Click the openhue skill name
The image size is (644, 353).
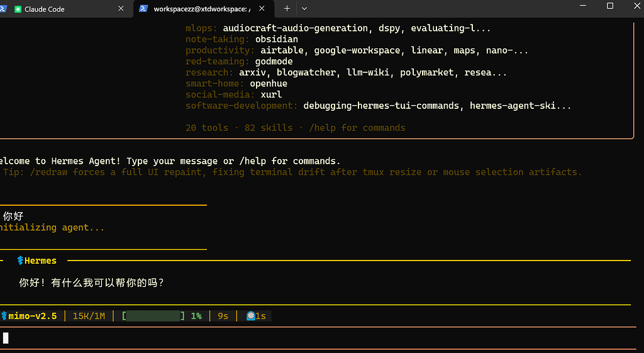click(x=269, y=84)
